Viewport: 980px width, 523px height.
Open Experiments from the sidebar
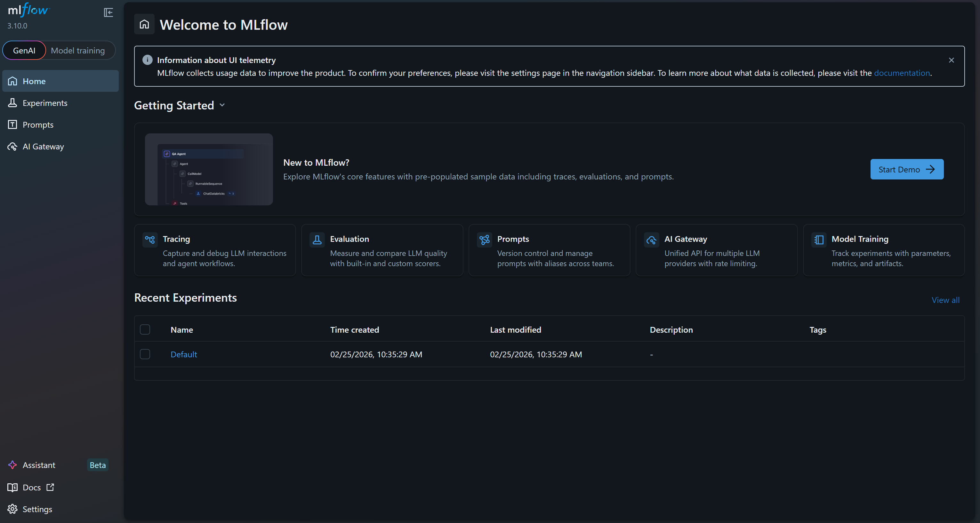pyautogui.click(x=44, y=103)
